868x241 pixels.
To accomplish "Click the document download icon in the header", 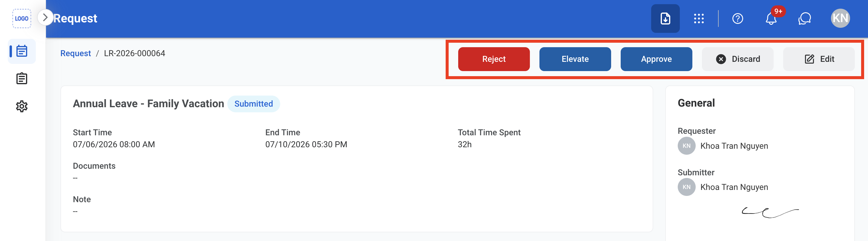I will point(665,19).
